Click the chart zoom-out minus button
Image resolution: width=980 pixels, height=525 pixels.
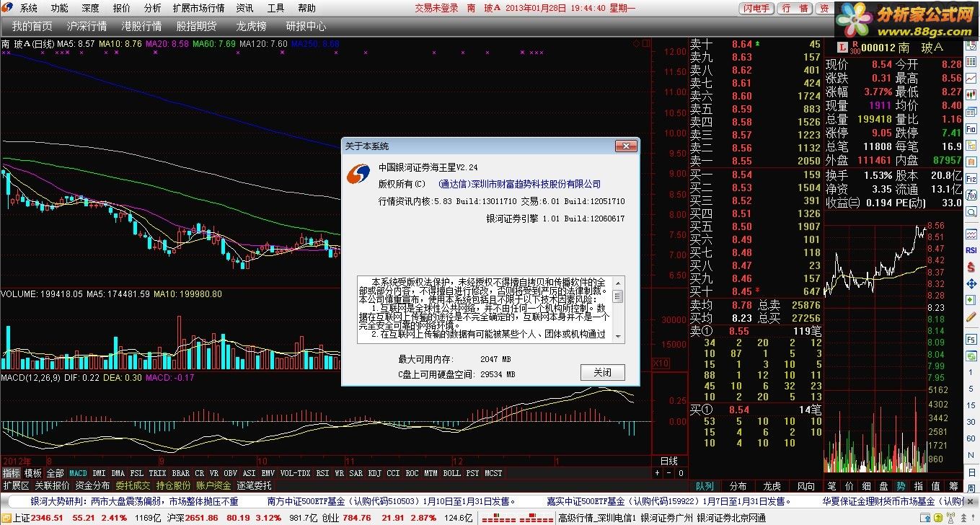pyautogui.click(x=668, y=473)
